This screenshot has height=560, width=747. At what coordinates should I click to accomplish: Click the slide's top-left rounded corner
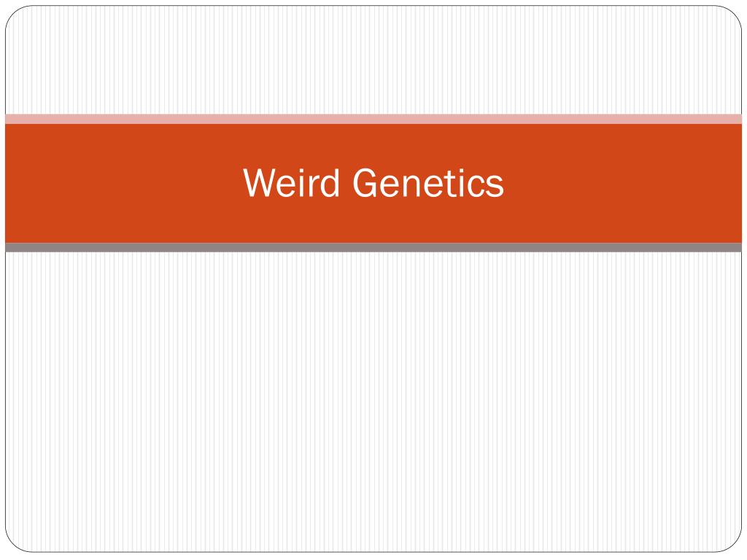(12, 13)
